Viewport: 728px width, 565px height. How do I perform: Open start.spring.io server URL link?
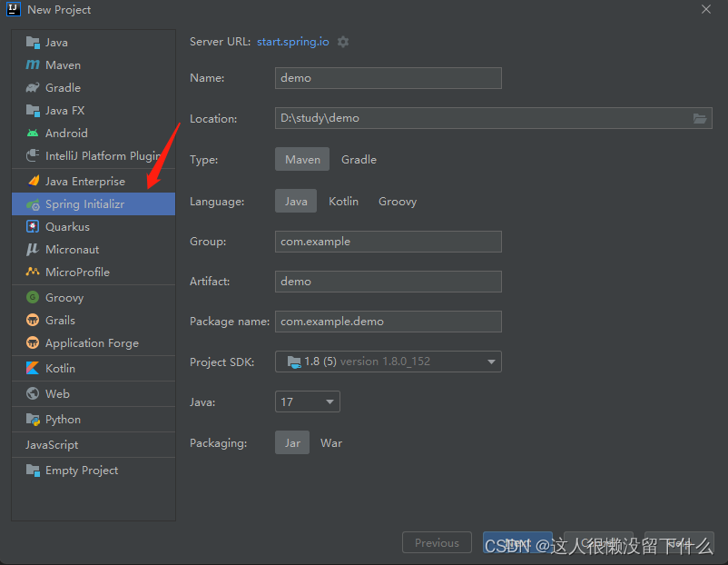point(293,42)
